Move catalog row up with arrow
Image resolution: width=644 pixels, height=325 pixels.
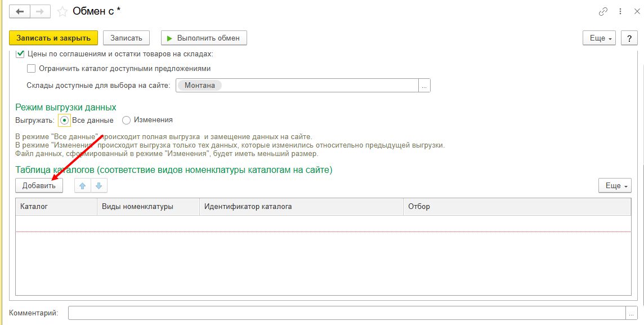pyautogui.click(x=83, y=185)
